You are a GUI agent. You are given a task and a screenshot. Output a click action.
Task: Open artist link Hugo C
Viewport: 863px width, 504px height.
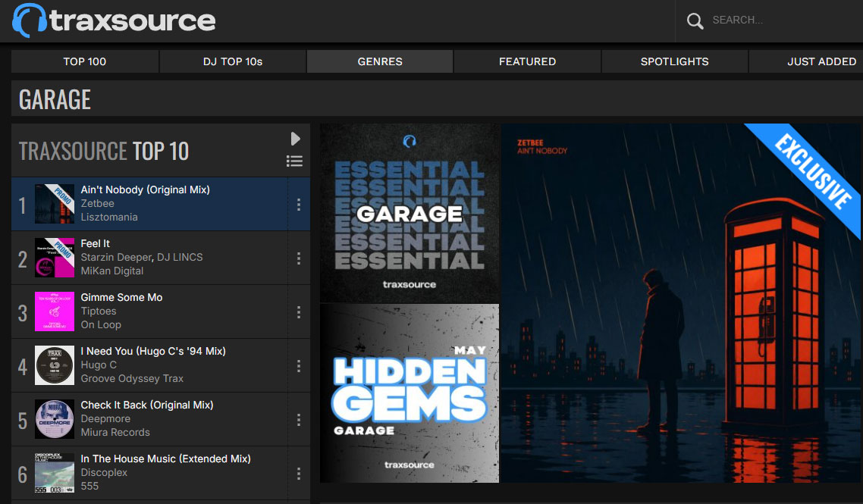[99, 365]
